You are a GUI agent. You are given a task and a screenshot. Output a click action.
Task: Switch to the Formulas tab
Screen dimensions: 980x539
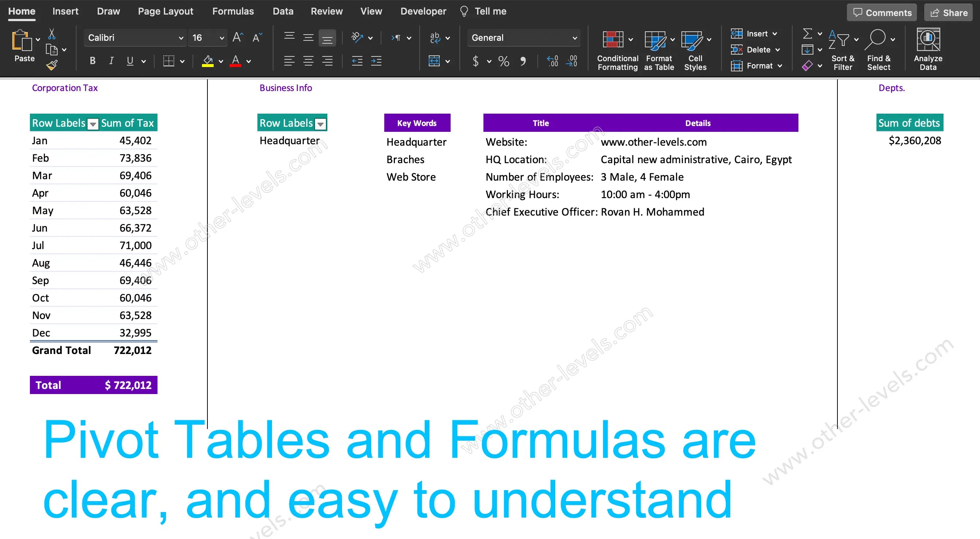click(233, 11)
